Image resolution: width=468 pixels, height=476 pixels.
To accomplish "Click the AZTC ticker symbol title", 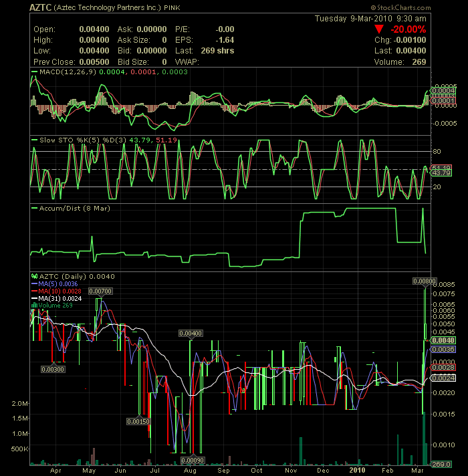I will pos(40,7).
